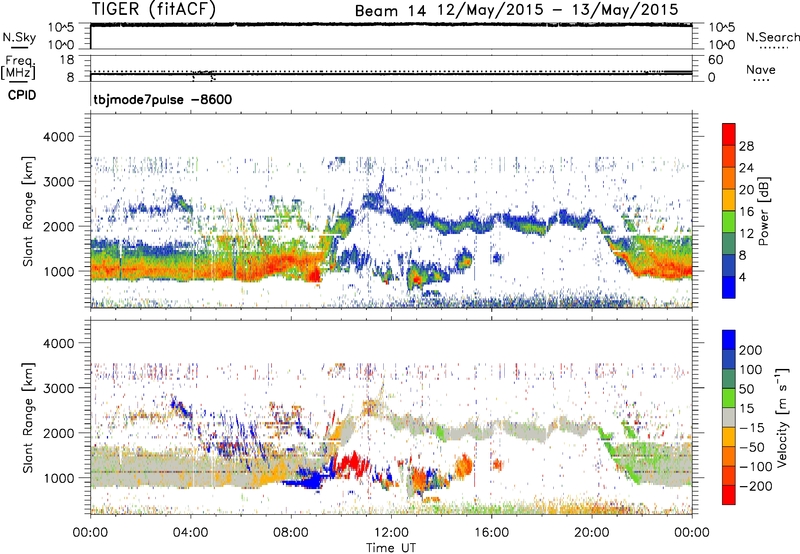Screen dimensions: 800x554
Task: Click the TIGER (fitACF) title text
Action: [154, 9]
